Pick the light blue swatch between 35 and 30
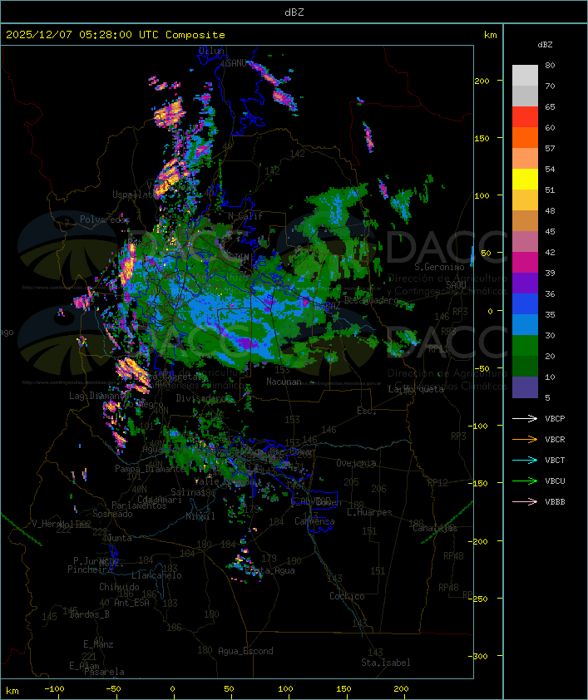Image resolution: width=588 pixels, height=700 pixels. [525, 324]
